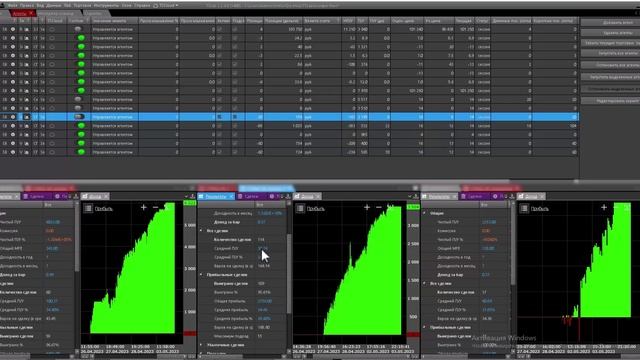The image size is (640, 360).
Task: Open the chart menu icon on the left Прибыль chart
Action: pyautogui.click(x=88, y=208)
